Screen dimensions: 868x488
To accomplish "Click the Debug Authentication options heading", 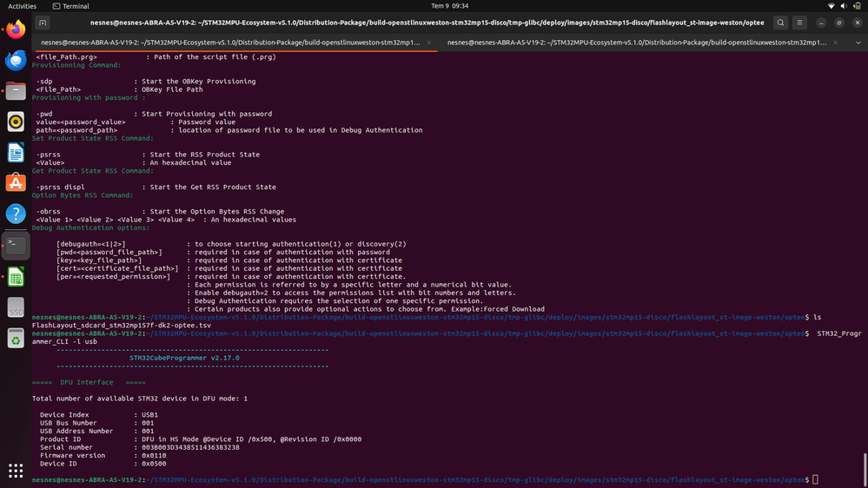I will click(90, 228).
